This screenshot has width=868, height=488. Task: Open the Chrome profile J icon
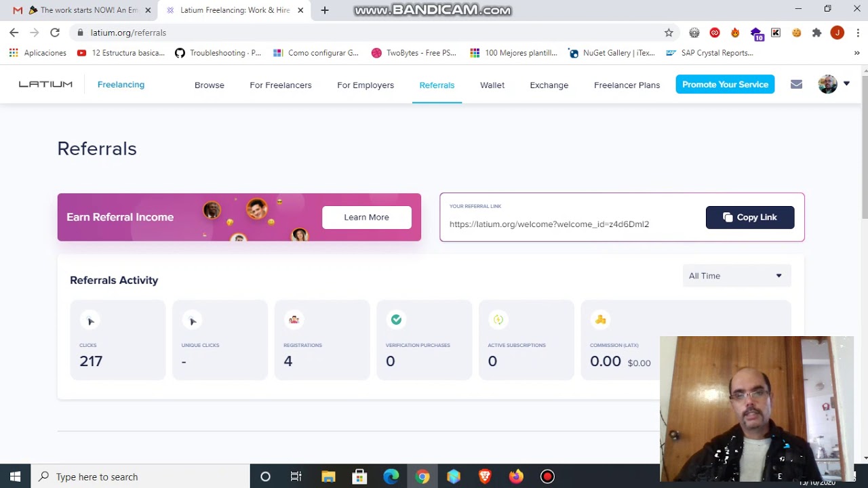click(837, 33)
